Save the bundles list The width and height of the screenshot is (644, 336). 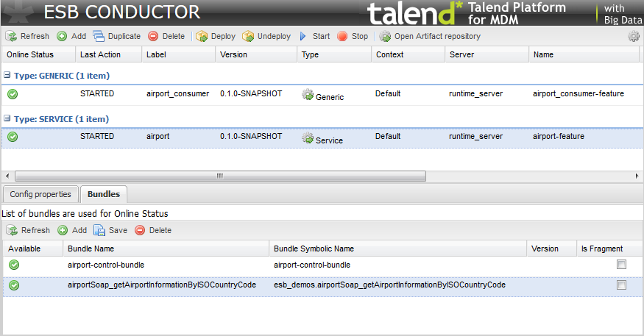tap(110, 231)
